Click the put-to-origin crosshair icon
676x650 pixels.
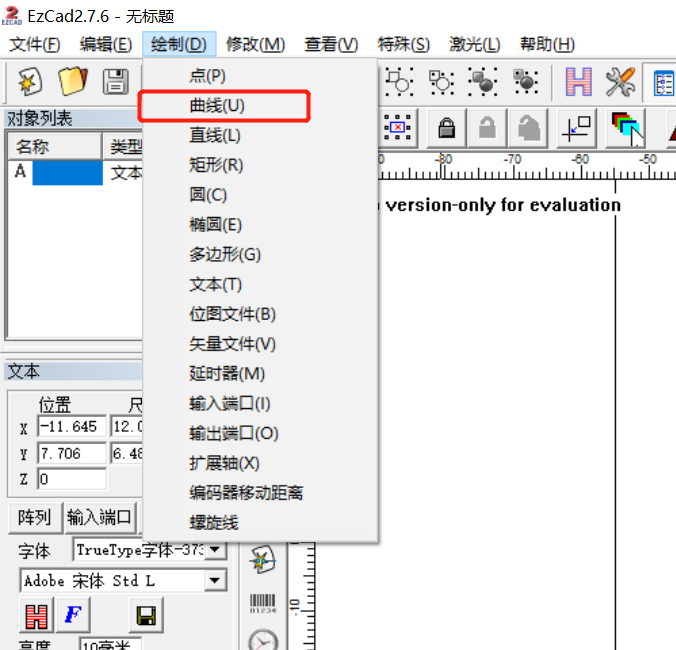(576, 128)
